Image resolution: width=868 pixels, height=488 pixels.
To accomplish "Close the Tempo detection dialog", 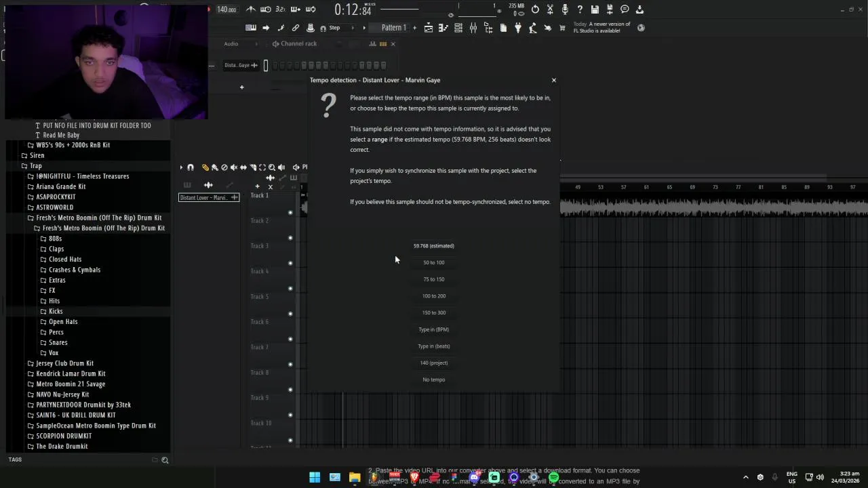I will [553, 80].
